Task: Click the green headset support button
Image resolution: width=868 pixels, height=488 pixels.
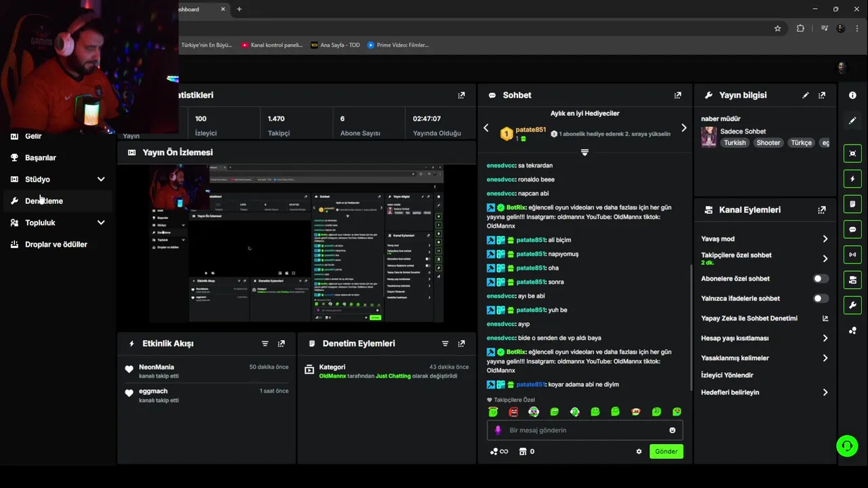Action: pos(847,445)
